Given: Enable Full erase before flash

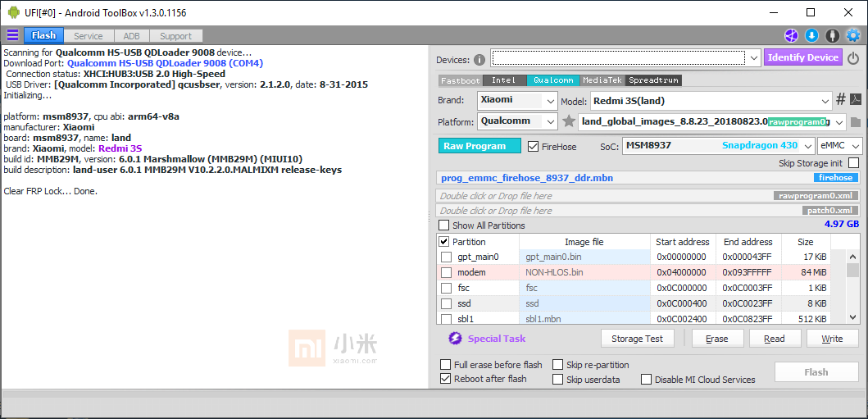Looking at the screenshot, I should [x=445, y=365].
